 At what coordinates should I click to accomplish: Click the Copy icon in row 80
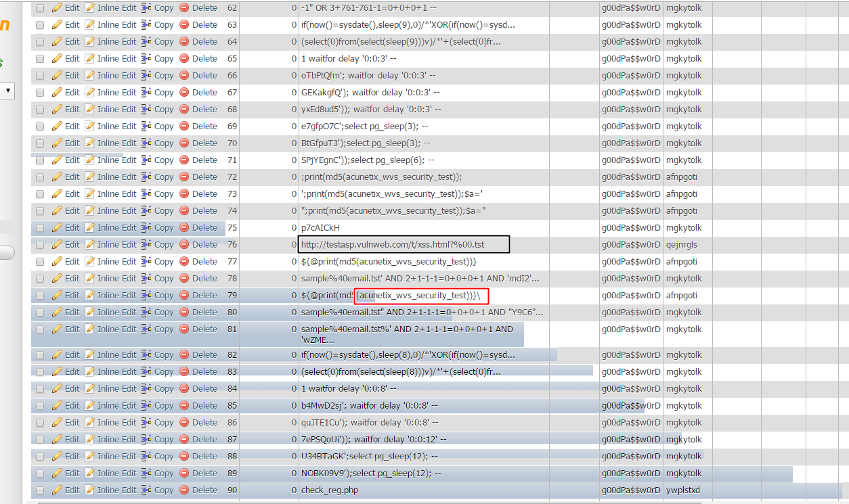tap(146, 313)
